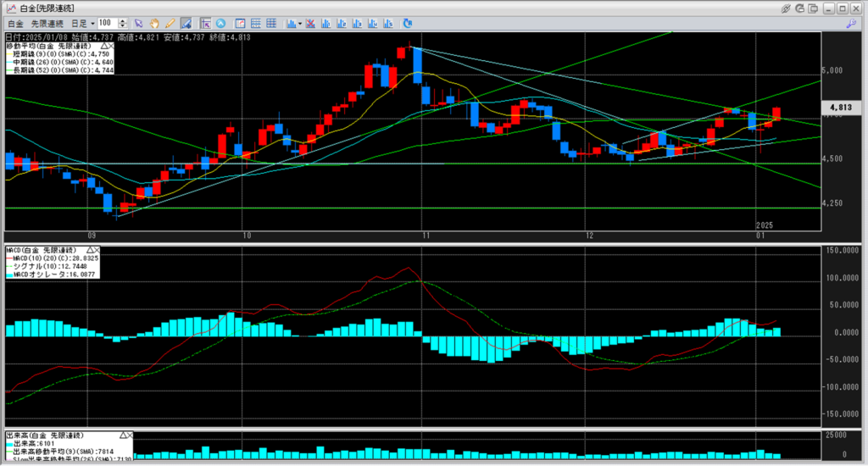The height and width of the screenshot is (466, 868).
Task: Activate the hand pan tool
Action: 154,23
